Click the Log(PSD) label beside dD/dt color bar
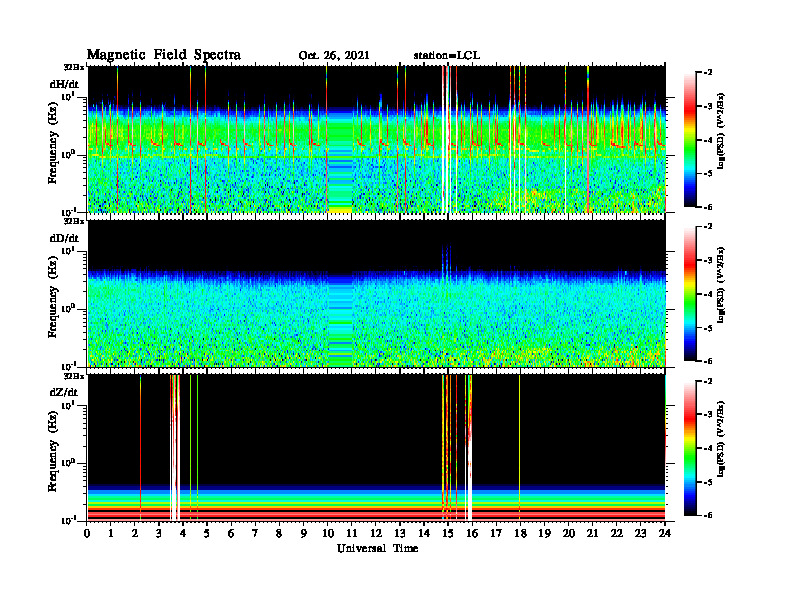 pyautogui.click(x=721, y=285)
